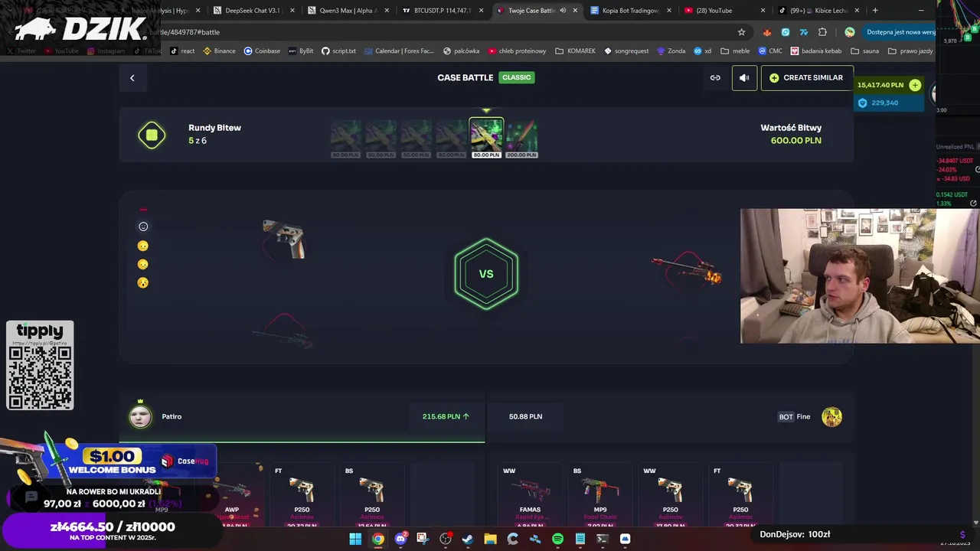Open the ByBit bookmark
Image resolution: width=980 pixels, height=551 pixels.
[x=301, y=51]
